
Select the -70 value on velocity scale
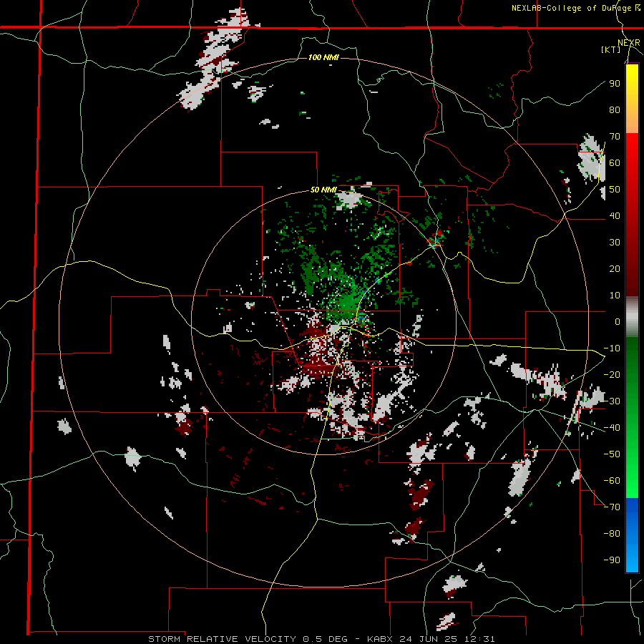(x=612, y=507)
